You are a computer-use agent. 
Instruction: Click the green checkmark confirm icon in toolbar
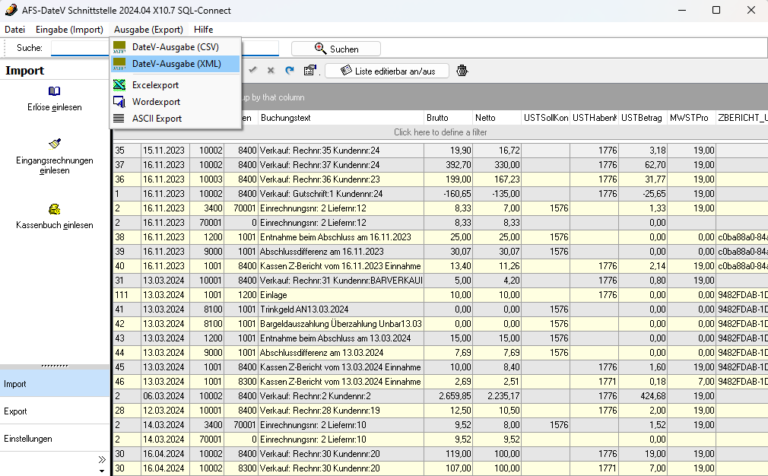coord(253,70)
